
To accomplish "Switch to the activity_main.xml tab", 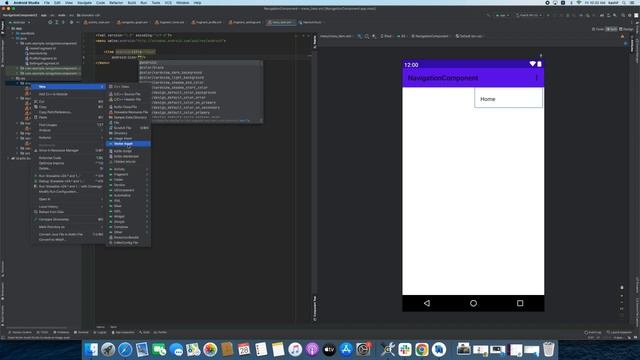I will (97, 22).
